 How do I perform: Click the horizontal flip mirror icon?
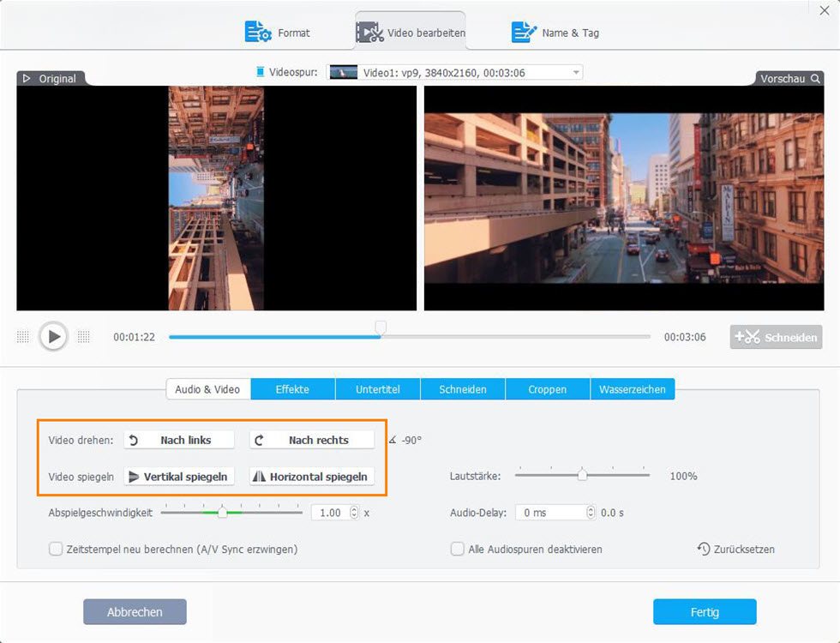259,477
